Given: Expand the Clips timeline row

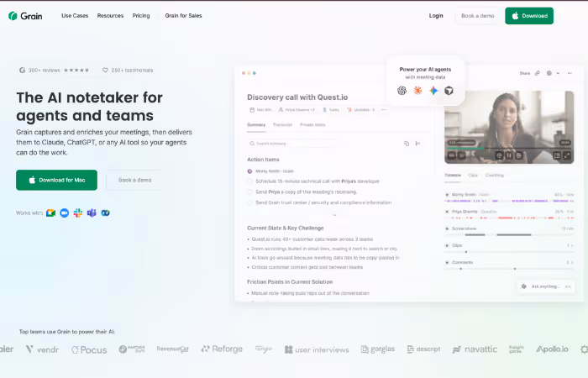Looking at the screenshot, I should (447, 245).
